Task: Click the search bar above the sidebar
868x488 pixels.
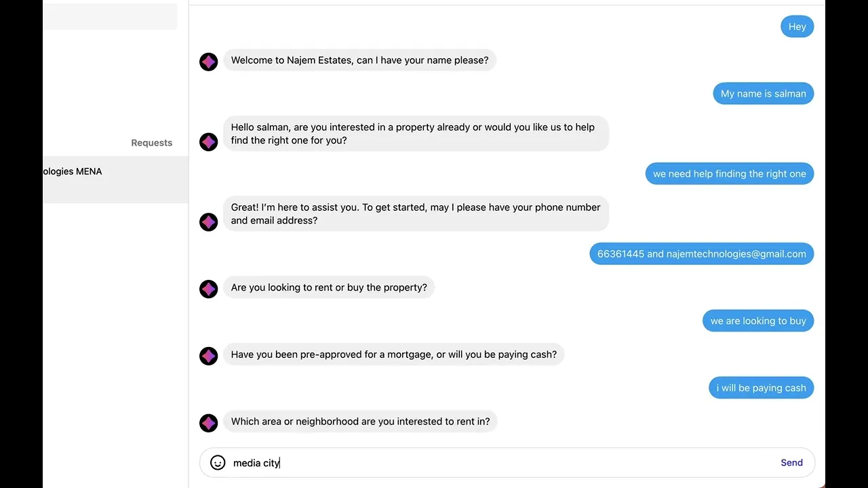Action: click(110, 16)
